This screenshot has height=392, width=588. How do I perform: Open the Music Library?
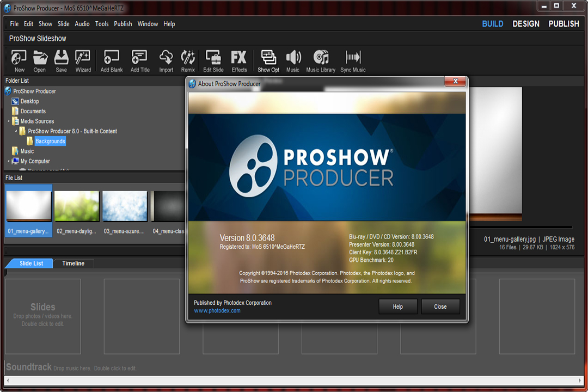321,61
